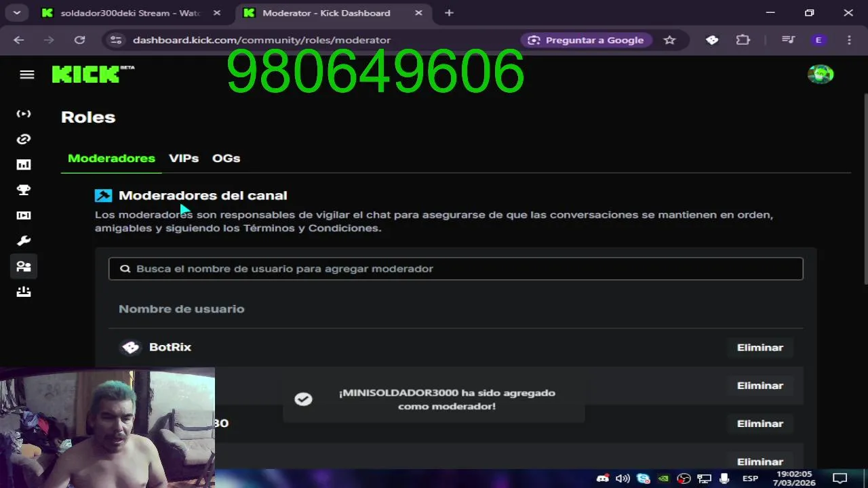
Task: Open the hamburger menu in the Kick dashboard
Action: (x=27, y=75)
